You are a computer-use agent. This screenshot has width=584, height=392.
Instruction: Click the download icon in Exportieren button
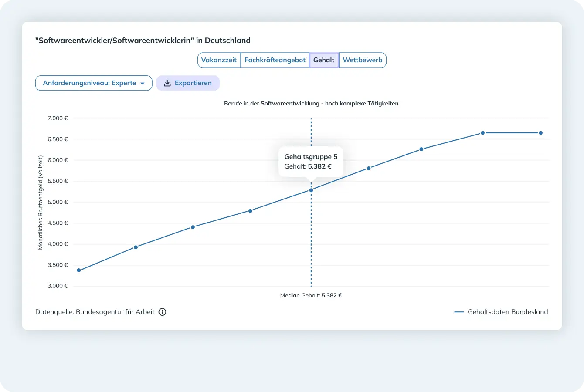167,83
